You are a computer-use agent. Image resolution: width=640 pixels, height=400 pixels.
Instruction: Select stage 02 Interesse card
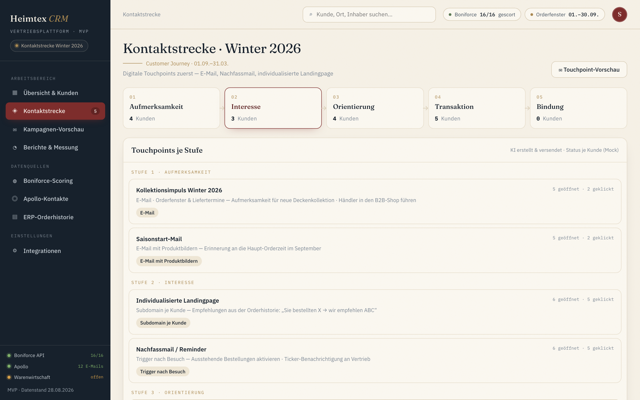(273, 108)
